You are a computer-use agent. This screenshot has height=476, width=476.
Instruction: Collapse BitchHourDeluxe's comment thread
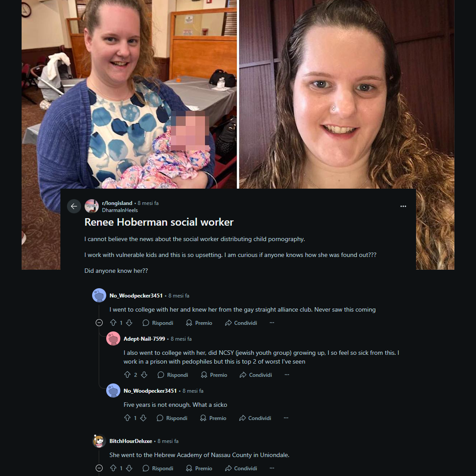click(x=99, y=468)
